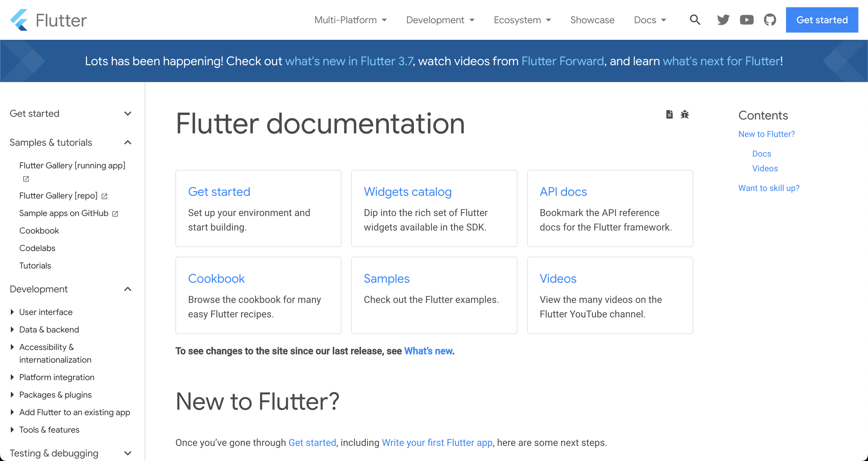Image resolution: width=868 pixels, height=461 pixels.
Task: Expand Testing & debugging sidebar section
Action: [127, 453]
